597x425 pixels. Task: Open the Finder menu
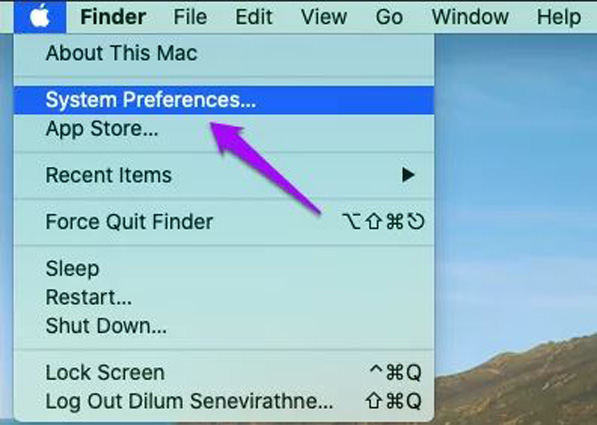pyautogui.click(x=113, y=17)
